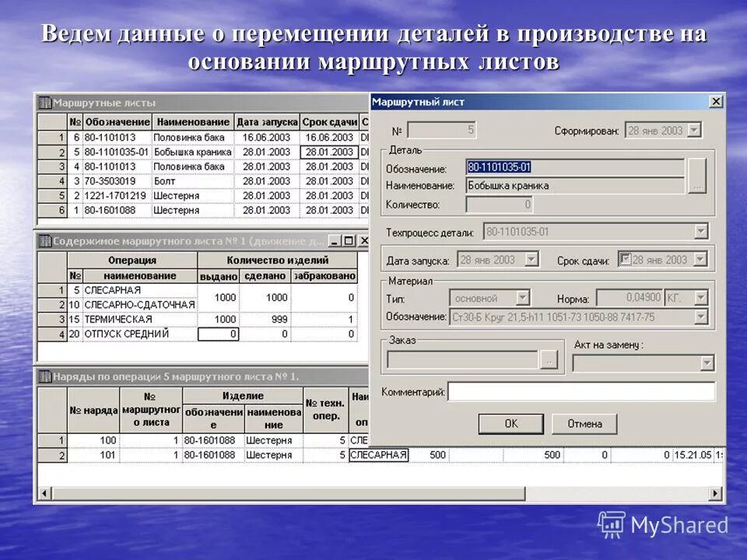747x560 pixels.
Task: Open the Дата запуска date picker arrow
Action: (x=533, y=257)
